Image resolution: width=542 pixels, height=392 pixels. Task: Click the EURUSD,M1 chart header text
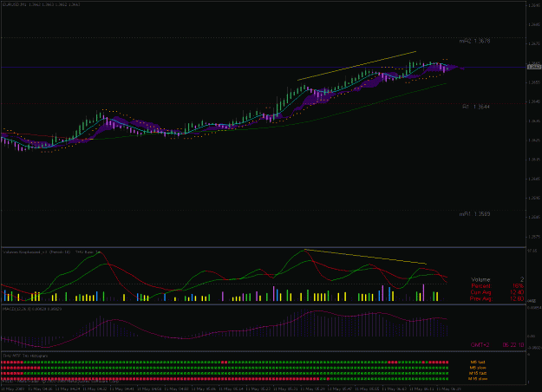point(42,4)
